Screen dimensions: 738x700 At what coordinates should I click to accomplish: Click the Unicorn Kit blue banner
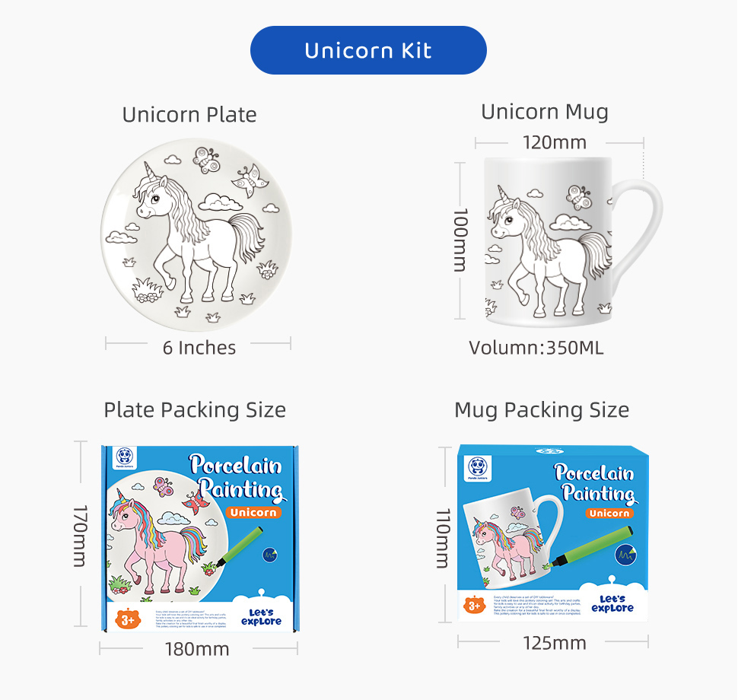368,50
